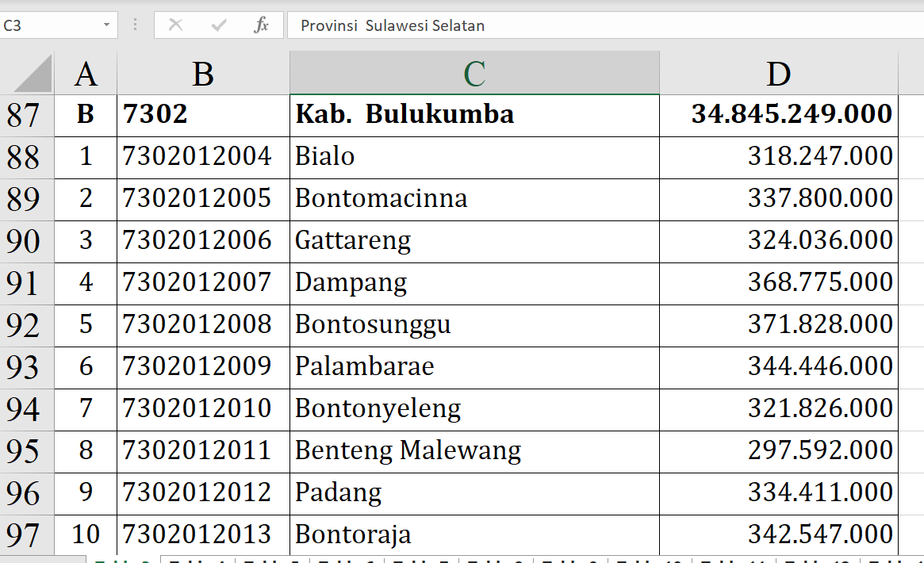Click the formula bar text Provinsi Sulawesi Selatan
The image size is (924, 563).
click(x=393, y=25)
